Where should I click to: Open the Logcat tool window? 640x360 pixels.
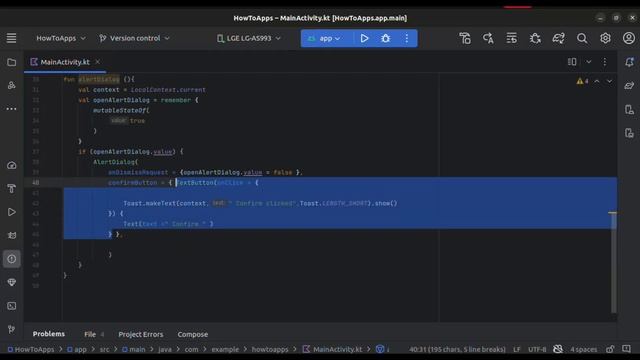pos(11,236)
